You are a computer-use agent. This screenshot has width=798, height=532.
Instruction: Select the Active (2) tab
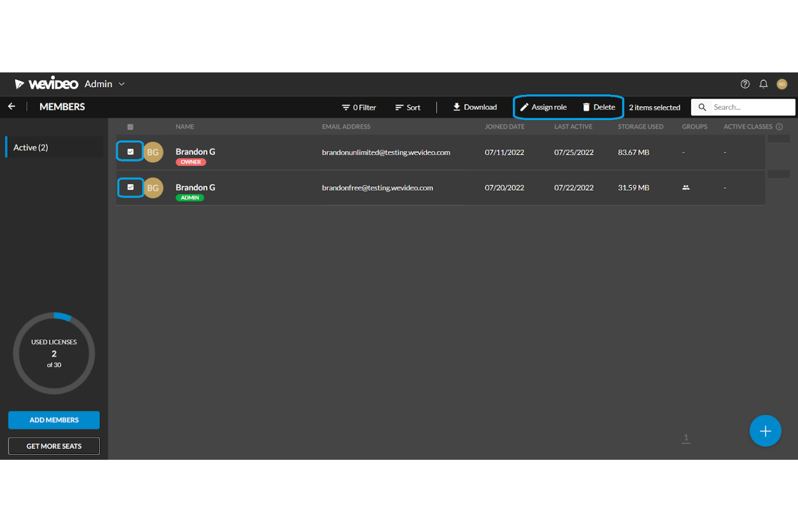pos(54,147)
